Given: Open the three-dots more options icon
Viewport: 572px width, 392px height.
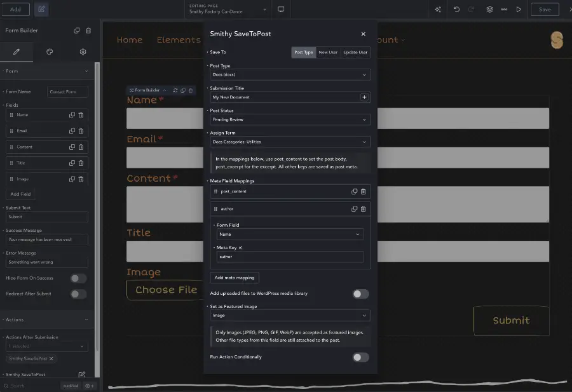Looking at the screenshot, I should (x=504, y=10).
